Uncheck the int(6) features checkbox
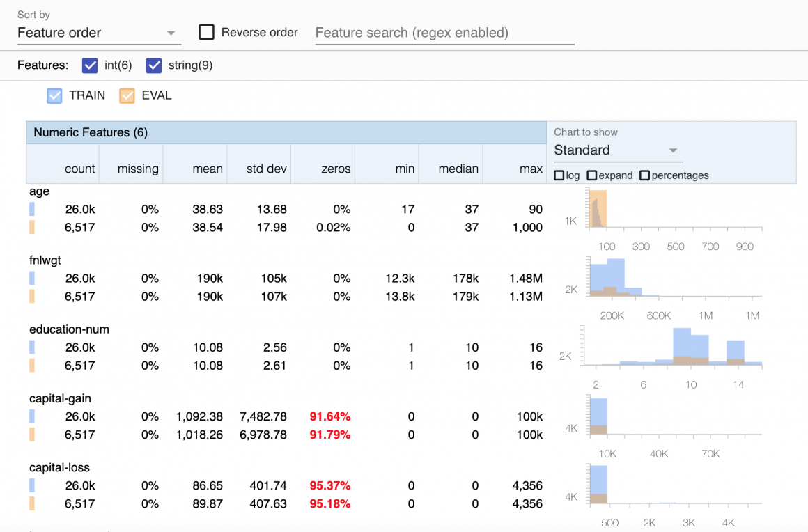This screenshot has width=808, height=532. point(90,65)
